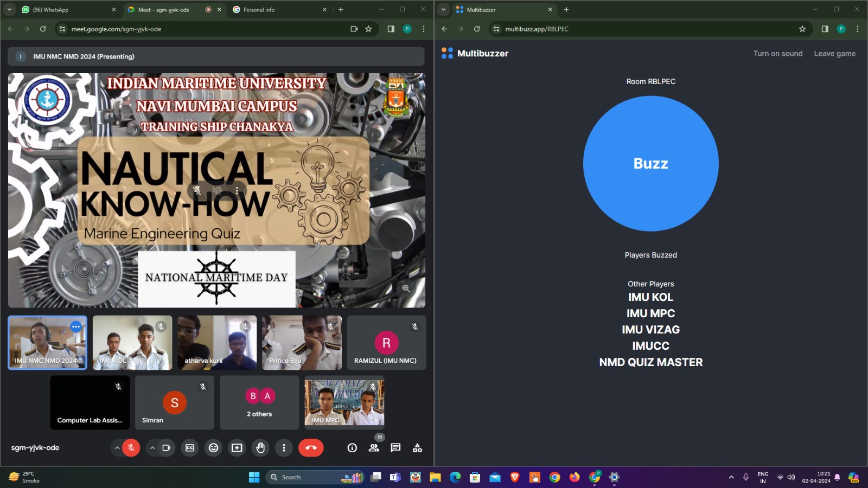Viewport: 868px width, 488px height.
Task: Click the Simran participant tile
Action: coord(175,402)
